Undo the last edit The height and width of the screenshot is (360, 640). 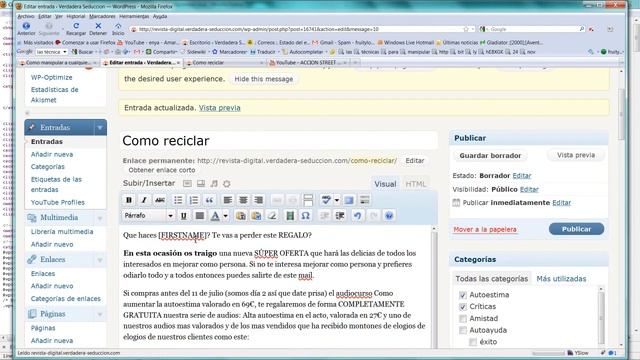pyautogui.click(x=358, y=216)
